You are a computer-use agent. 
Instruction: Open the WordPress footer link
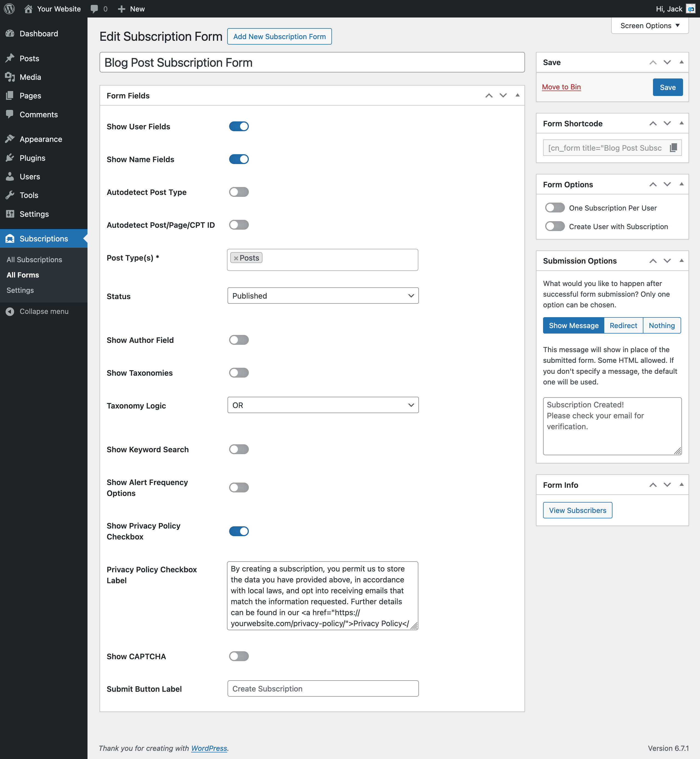[x=209, y=748]
